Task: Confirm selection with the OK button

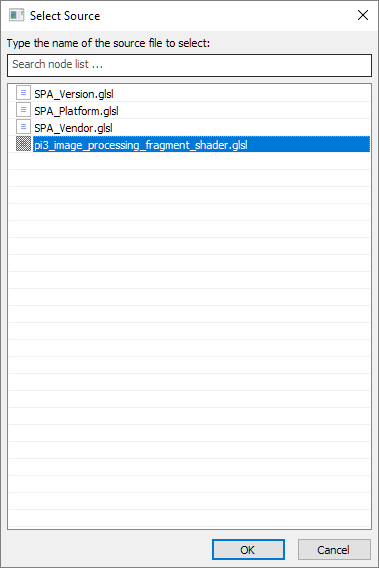Action: [x=248, y=550]
